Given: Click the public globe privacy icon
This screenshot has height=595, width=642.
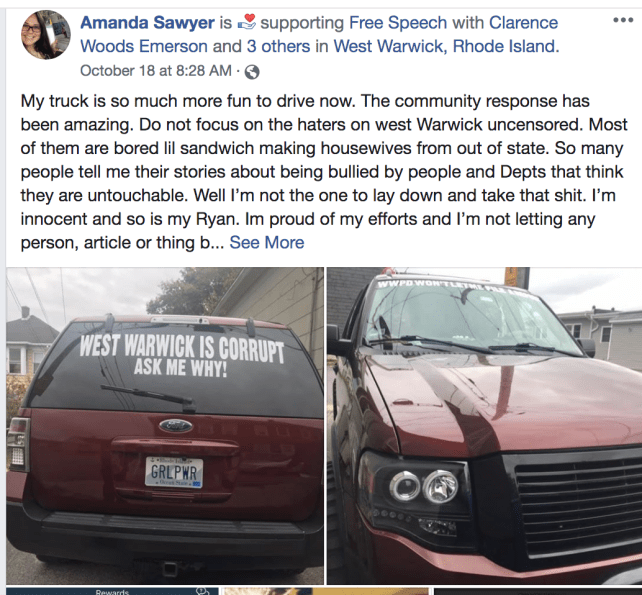Looking at the screenshot, I should point(252,72).
